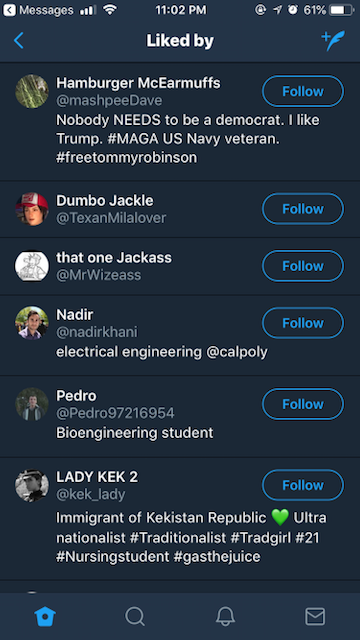Open the #MAGA hashtag link
360x640 pixels.
point(131,139)
